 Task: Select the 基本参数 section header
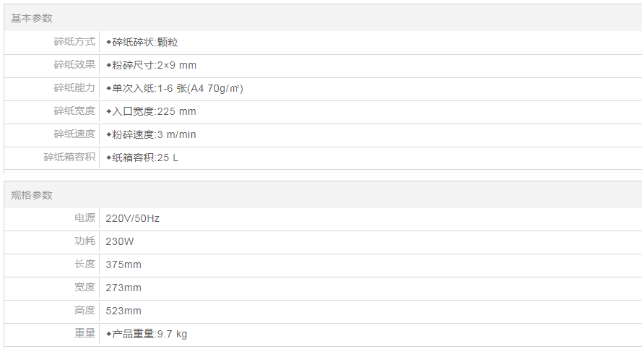coord(32,18)
